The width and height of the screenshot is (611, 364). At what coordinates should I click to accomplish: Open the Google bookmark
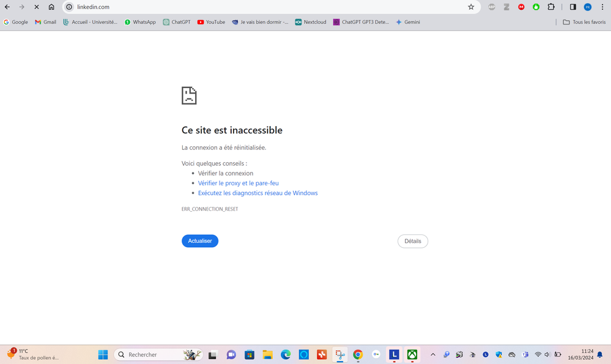(x=15, y=22)
